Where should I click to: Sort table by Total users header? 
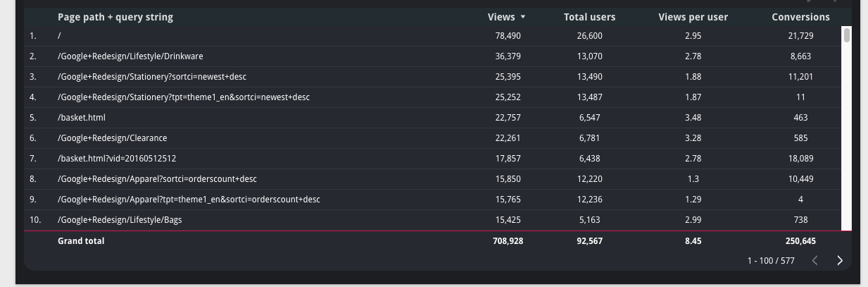(589, 17)
